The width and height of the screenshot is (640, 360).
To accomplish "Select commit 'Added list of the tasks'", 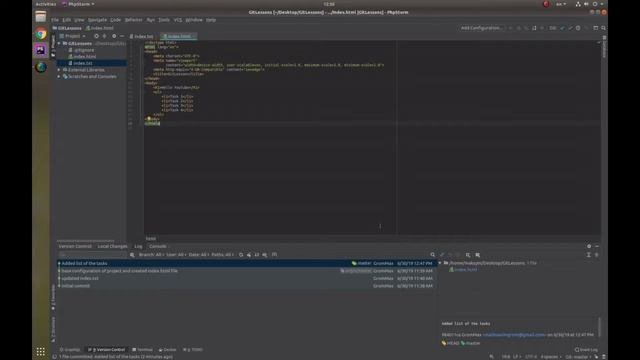I will [247, 264].
